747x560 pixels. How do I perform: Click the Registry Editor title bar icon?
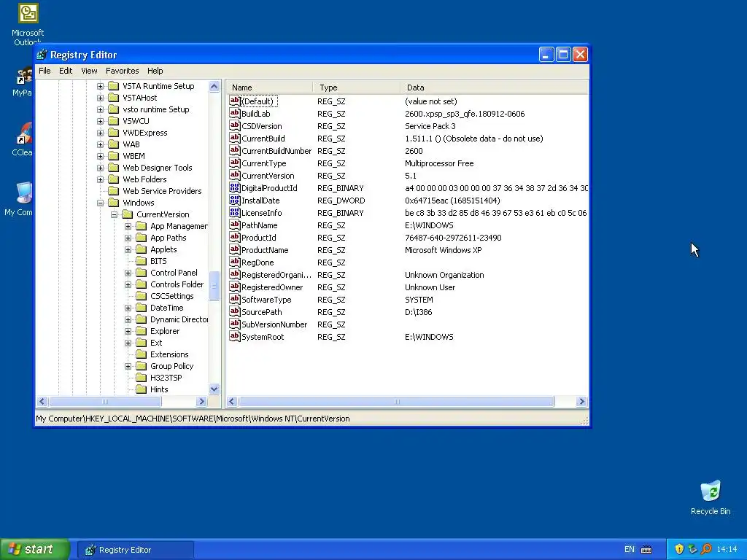[42, 55]
